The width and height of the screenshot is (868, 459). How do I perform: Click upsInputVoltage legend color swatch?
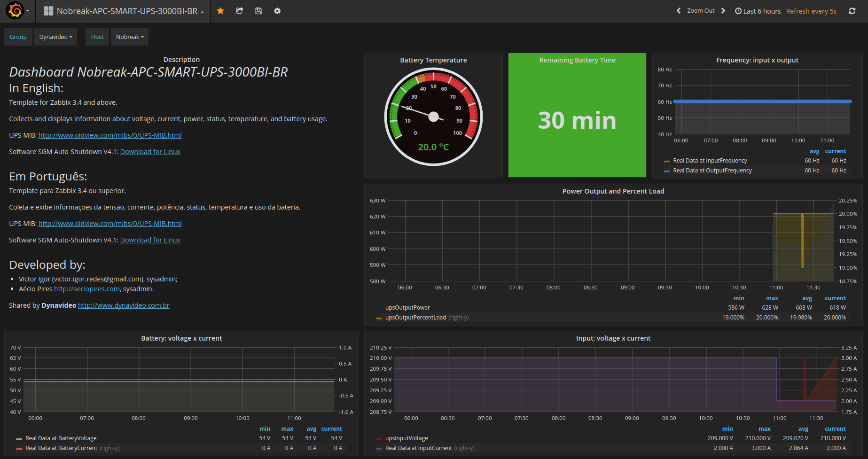[x=379, y=439]
